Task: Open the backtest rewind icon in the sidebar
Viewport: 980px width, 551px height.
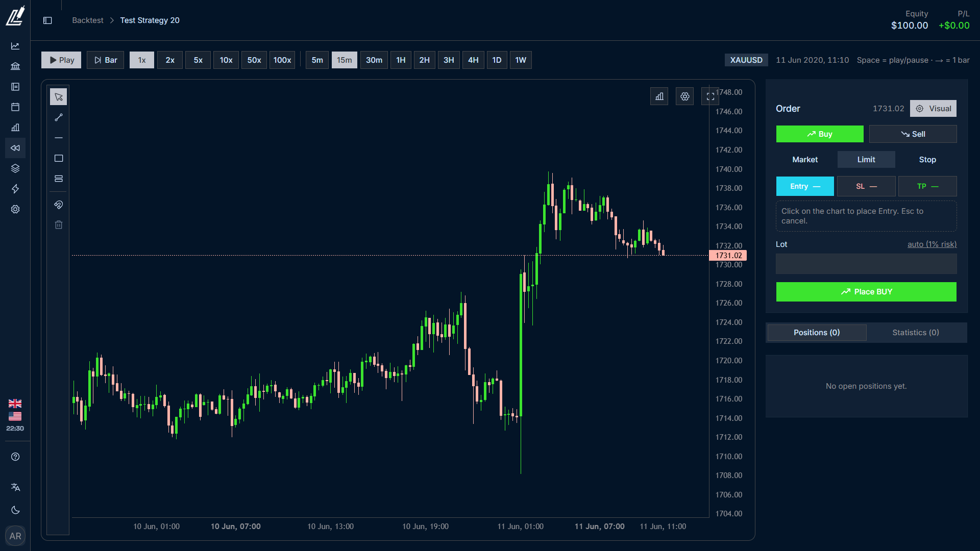Action: tap(15, 148)
